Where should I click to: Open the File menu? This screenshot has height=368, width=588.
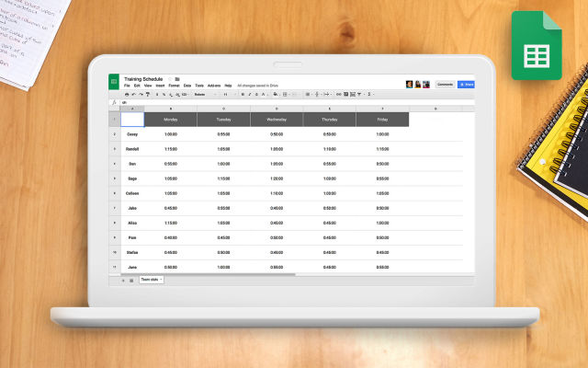coord(127,85)
